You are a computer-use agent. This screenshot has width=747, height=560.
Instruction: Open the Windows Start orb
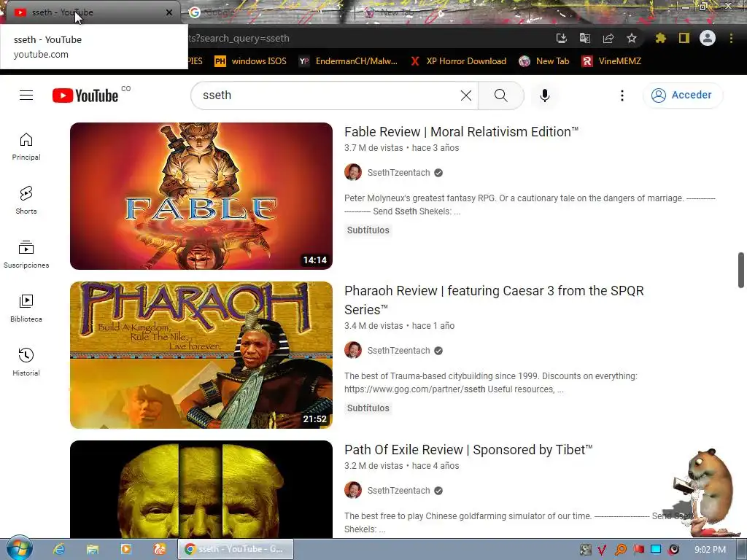click(x=19, y=548)
